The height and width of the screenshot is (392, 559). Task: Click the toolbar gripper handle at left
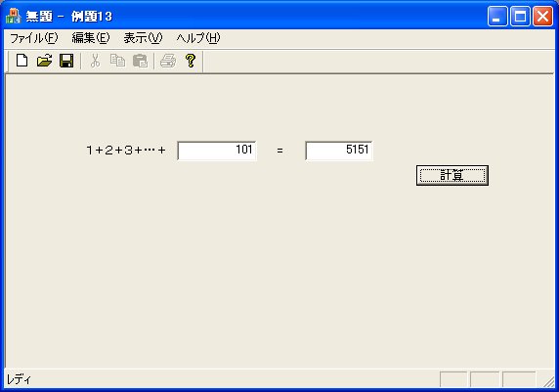coord(9,62)
